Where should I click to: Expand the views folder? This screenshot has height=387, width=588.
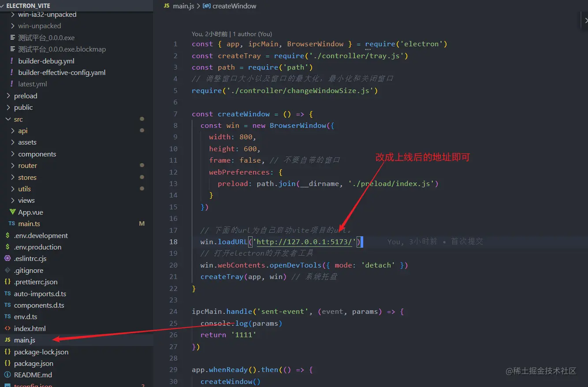click(12, 201)
